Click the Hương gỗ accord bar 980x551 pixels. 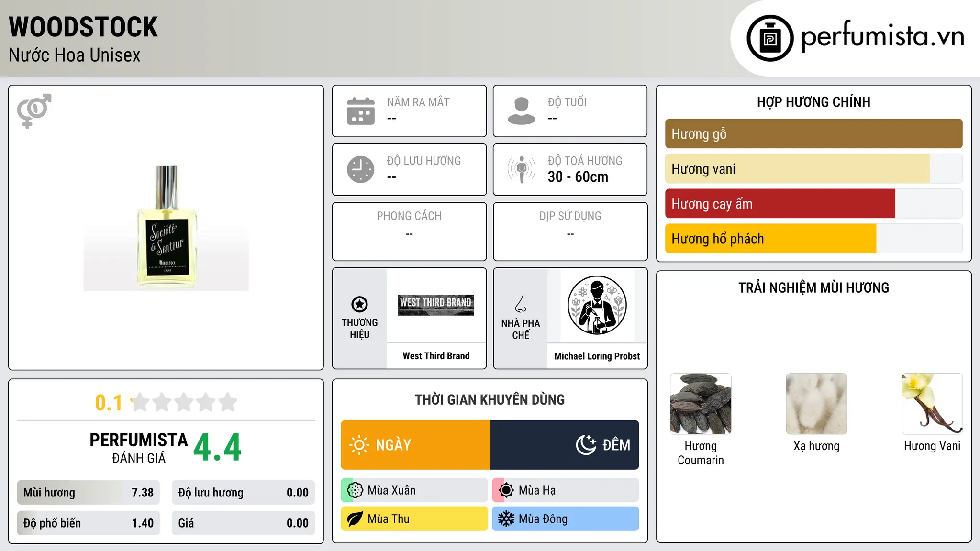coord(813,134)
